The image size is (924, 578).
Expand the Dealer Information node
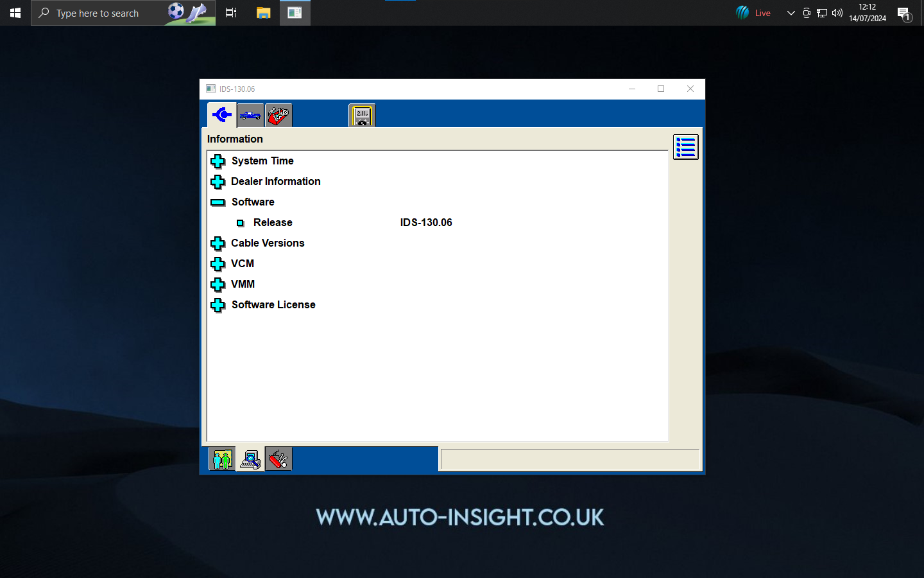(x=218, y=182)
